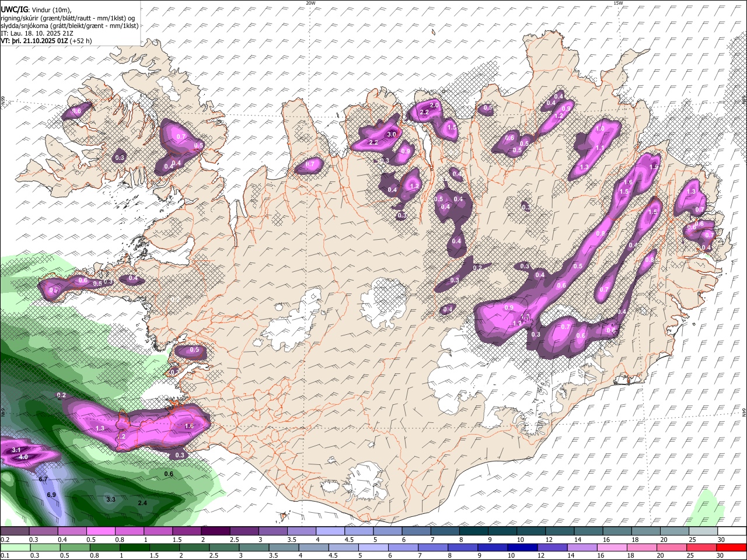Select bright pink swatch between 0.5 and 0.8

pyautogui.click(x=100, y=531)
